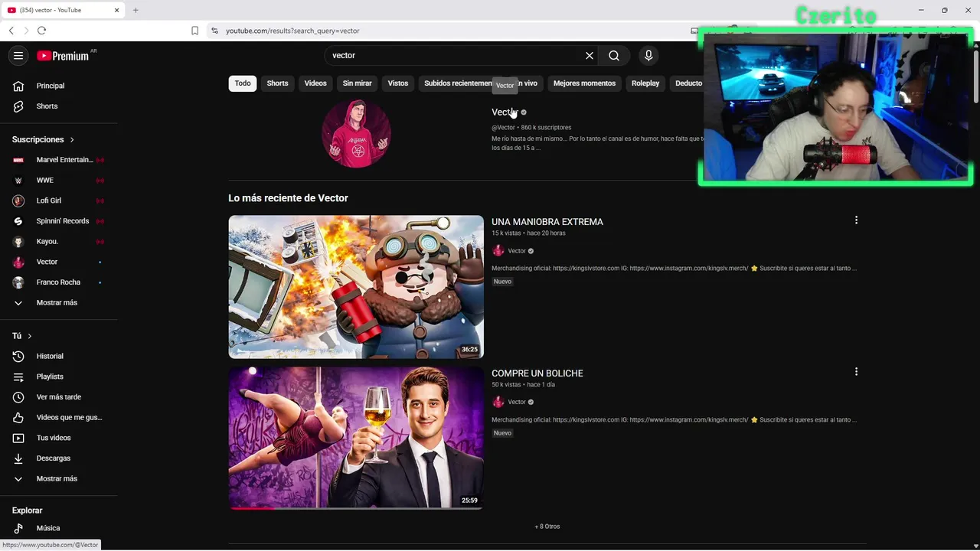Open options menu for UNA MANIOBRA EXTREMA
This screenshot has height=551, width=980.
click(x=856, y=220)
